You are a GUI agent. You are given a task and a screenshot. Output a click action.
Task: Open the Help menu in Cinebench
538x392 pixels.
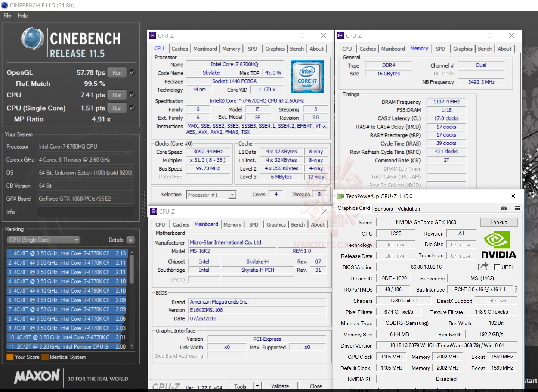[22, 15]
